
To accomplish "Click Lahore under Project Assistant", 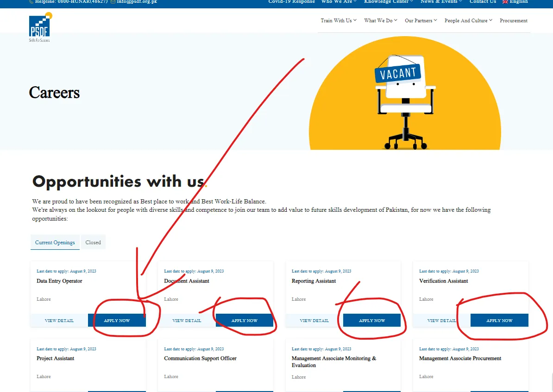I will pyautogui.click(x=44, y=376).
